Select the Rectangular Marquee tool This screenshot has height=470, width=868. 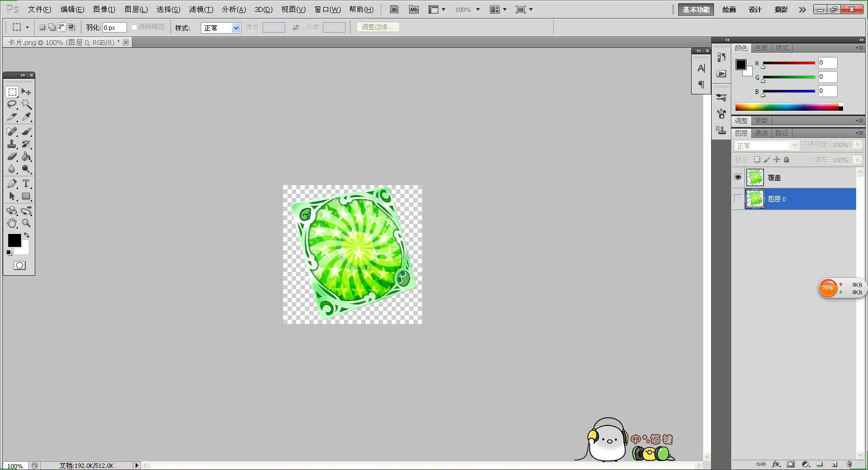pyautogui.click(x=12, y=92)
